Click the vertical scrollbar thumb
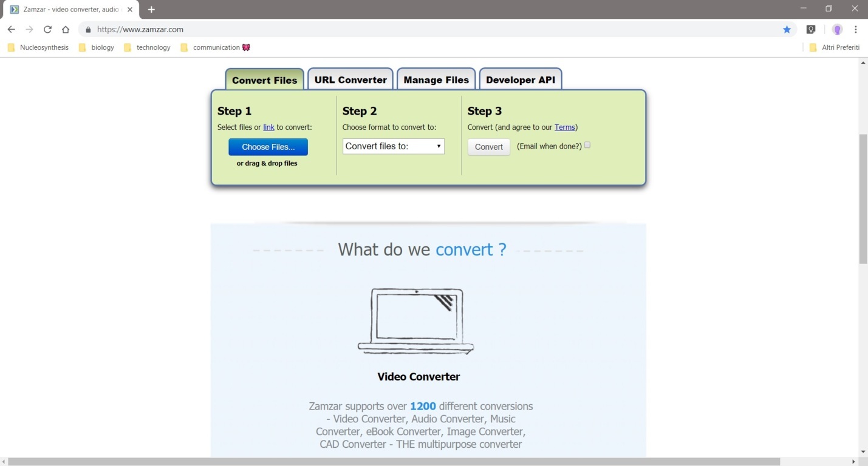 863,199
